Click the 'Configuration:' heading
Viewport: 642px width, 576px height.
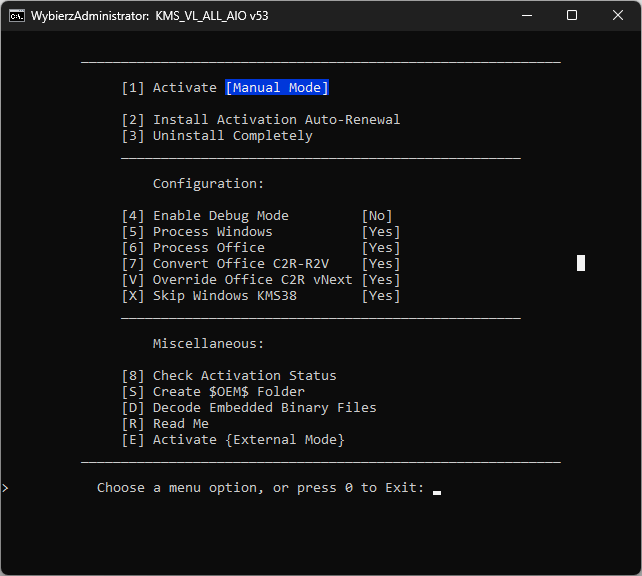(208, 184)
